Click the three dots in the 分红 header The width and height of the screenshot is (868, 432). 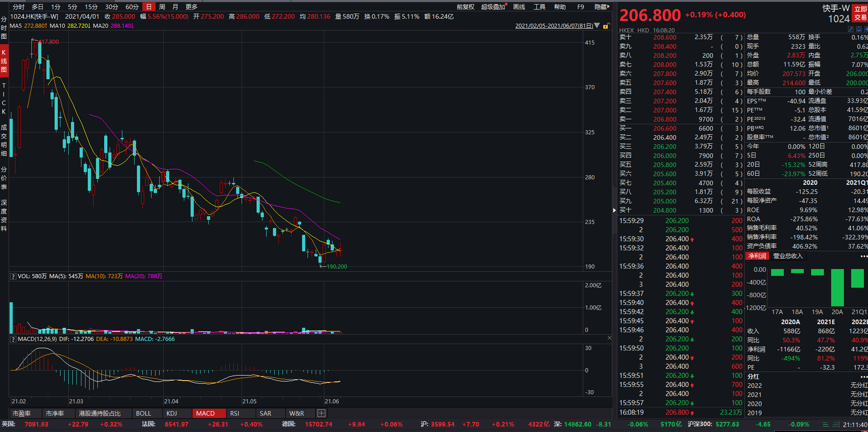[863, 376]
